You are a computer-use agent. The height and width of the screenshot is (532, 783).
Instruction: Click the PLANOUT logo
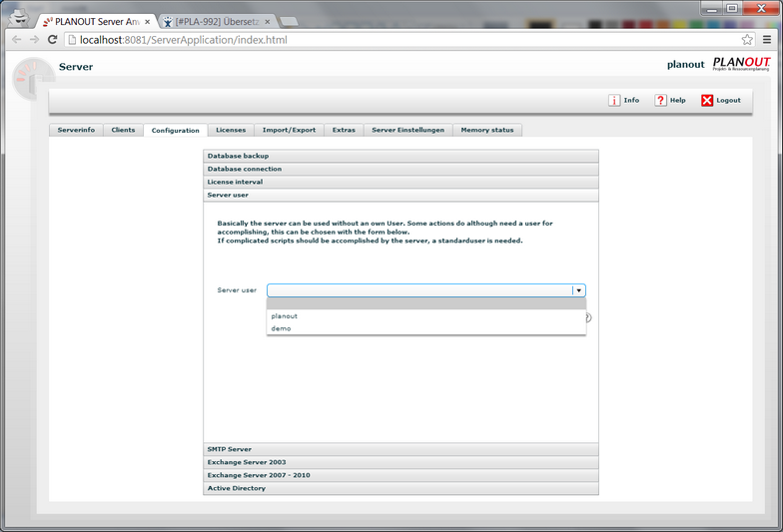coord(741,64)
